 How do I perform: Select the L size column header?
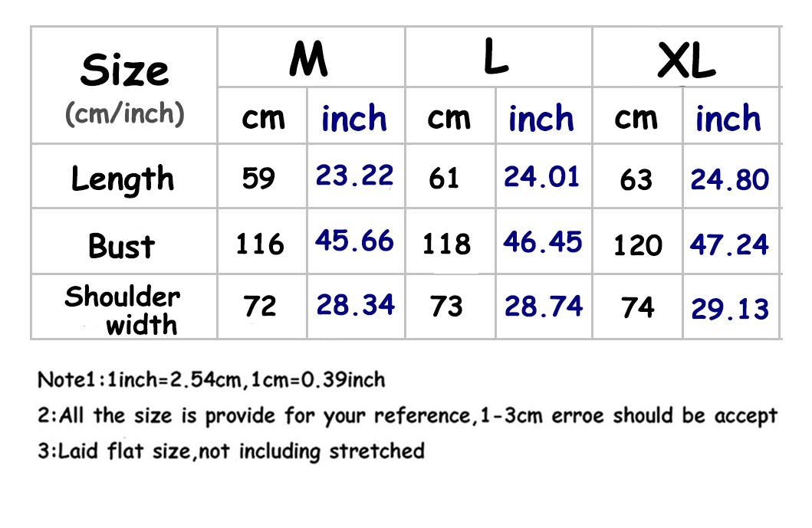[x=497, y=59]
